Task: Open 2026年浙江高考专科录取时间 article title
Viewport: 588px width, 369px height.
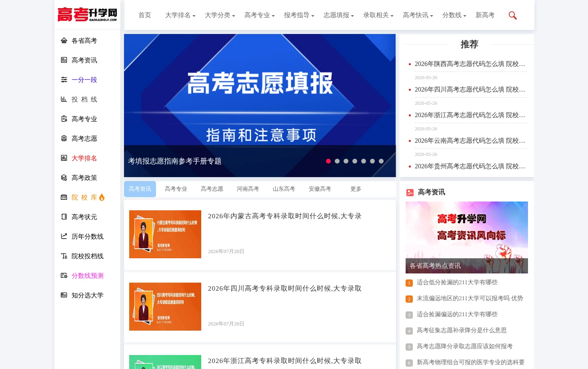Action: pyautogui.click(x=285, y=361)
